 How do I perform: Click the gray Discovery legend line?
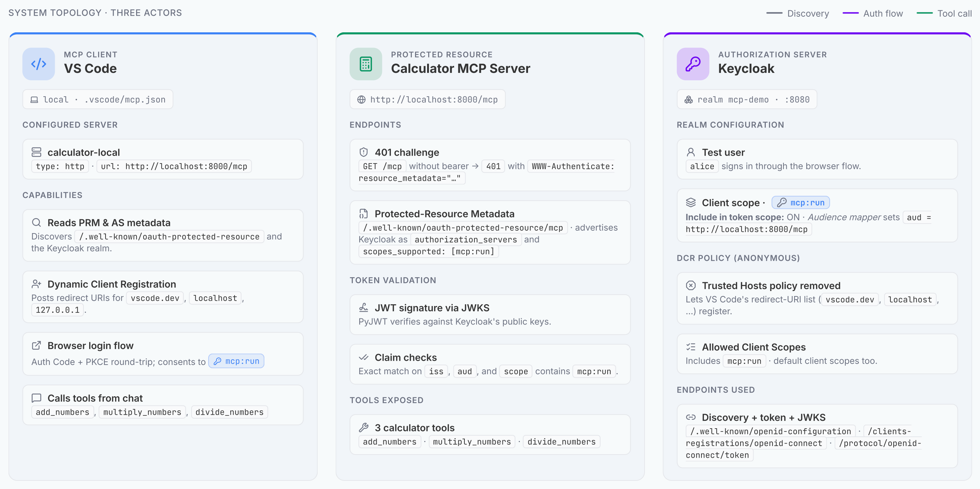click(774, 13)
